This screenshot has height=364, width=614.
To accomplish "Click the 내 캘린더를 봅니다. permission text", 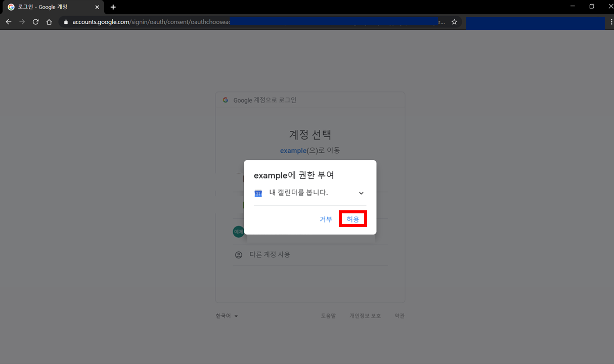I will tap(298, 193).
